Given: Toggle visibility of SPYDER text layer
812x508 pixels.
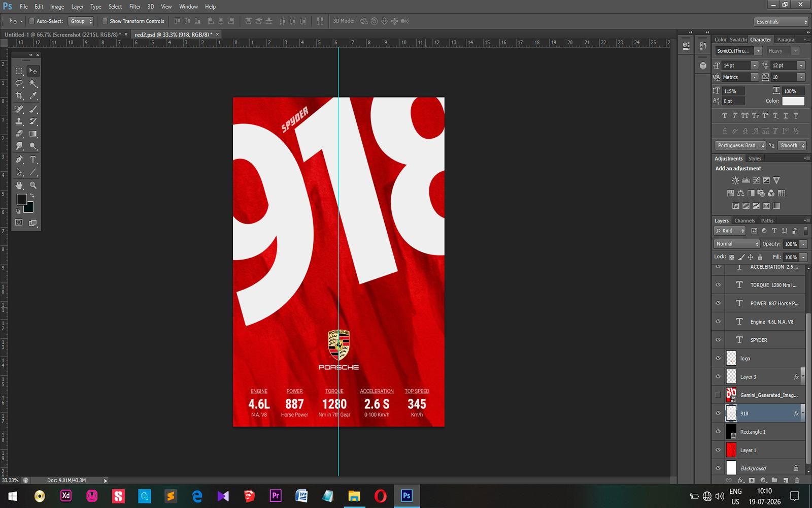Looking at the screenshot, I should (718, 340).
